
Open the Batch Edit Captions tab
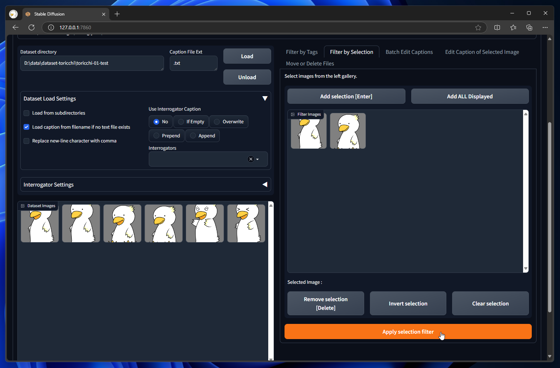(x=409, y=52)
